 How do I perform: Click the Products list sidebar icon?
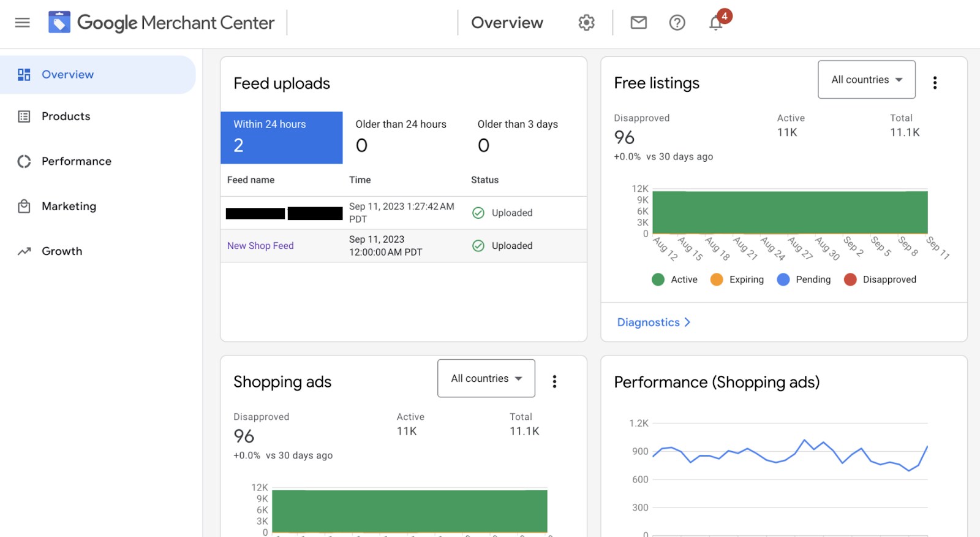click(24, 116)
